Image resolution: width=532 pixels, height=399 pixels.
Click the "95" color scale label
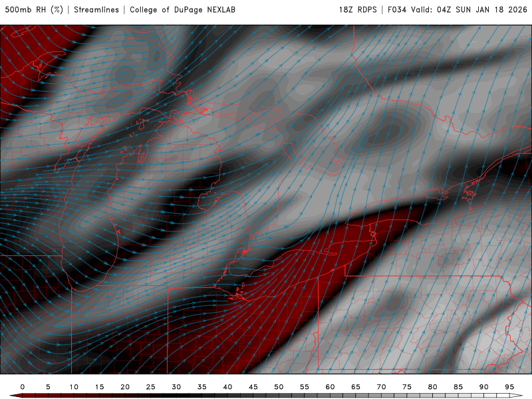point(509,387)
